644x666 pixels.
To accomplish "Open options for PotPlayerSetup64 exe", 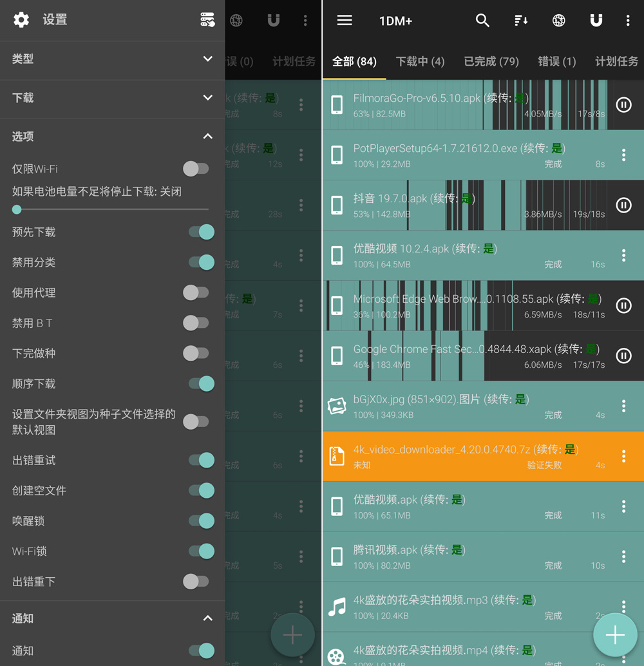I will click(623, 155).
